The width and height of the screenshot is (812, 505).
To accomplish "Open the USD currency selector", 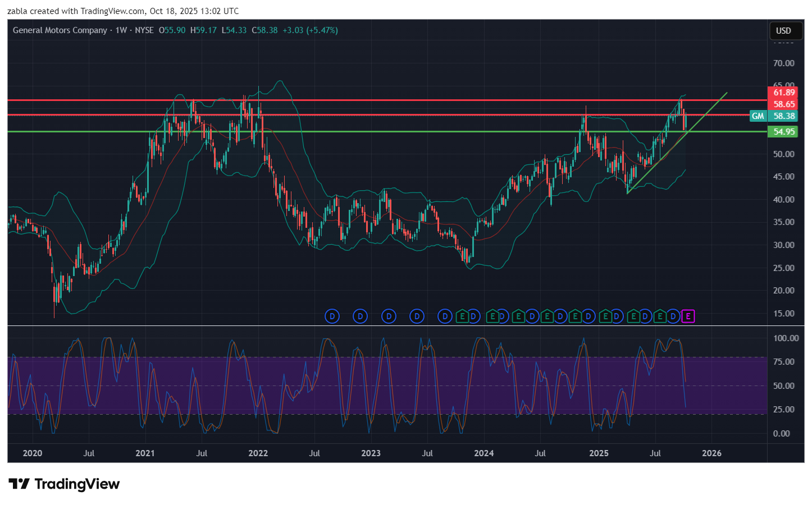I will point(783,31).
